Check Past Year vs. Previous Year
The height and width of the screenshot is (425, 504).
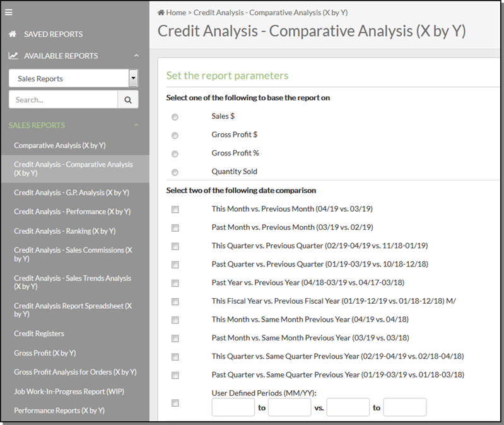pos(175,283)
